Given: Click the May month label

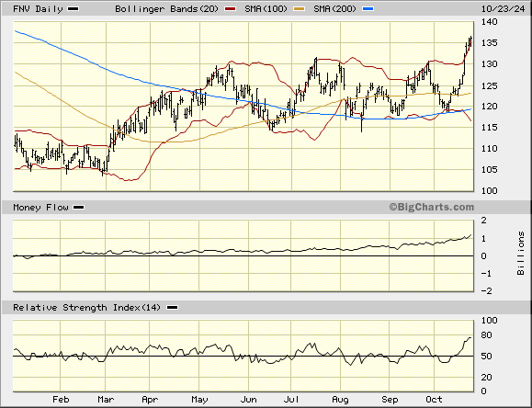Looking at the screenshot, I should [x=199, y=400].
